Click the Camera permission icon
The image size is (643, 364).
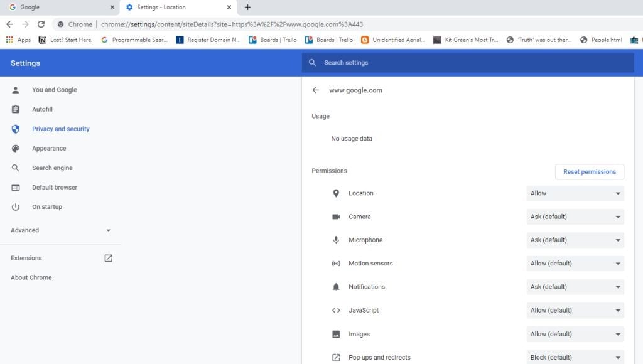[336, 217]
